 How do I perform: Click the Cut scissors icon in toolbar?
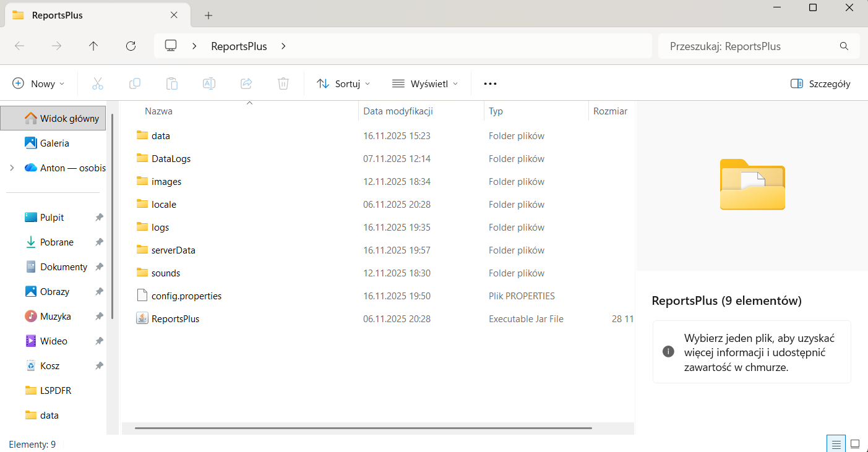click(x=98, y=83)
